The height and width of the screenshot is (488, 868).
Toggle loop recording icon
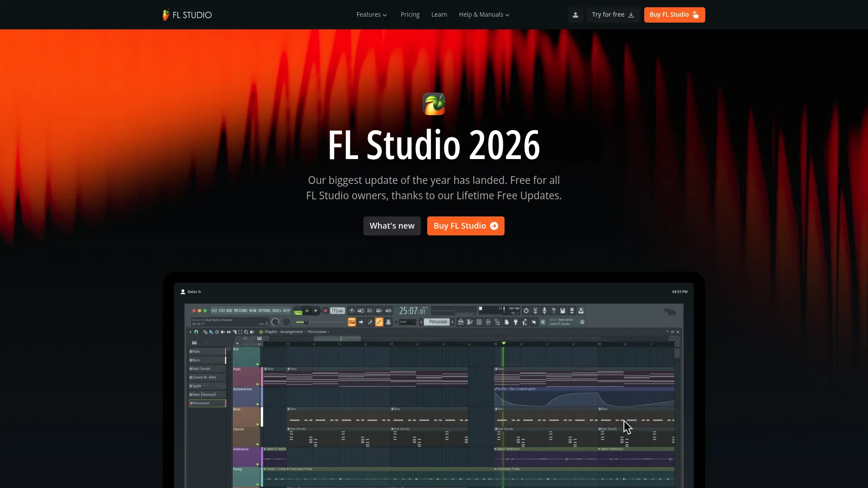point(388,310)
